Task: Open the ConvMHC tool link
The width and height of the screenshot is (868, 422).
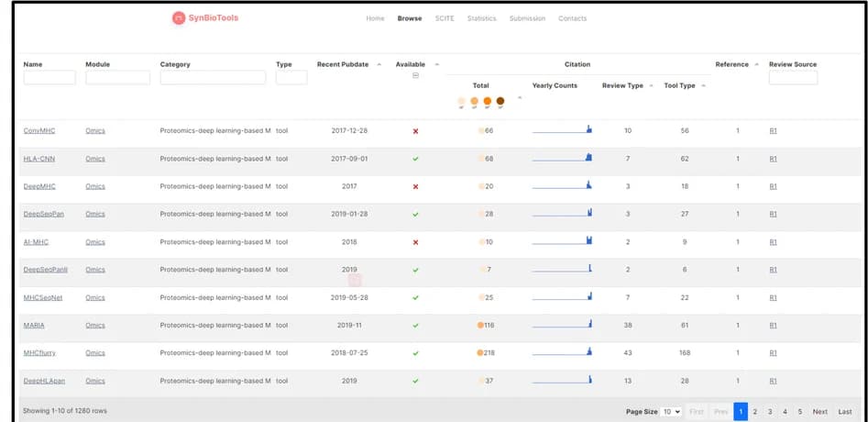Action: 39,130
